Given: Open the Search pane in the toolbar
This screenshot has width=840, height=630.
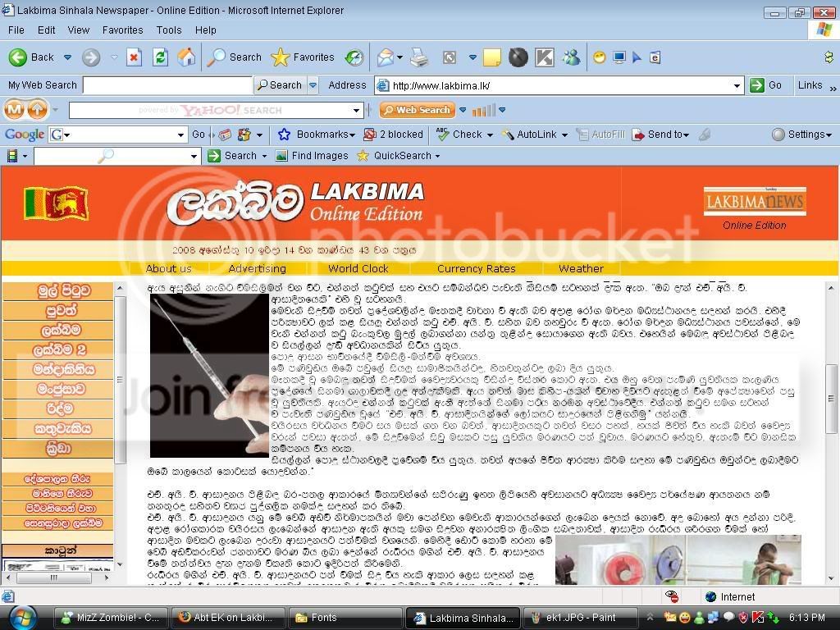Looking at the screenshot, I should click(235, 57).
